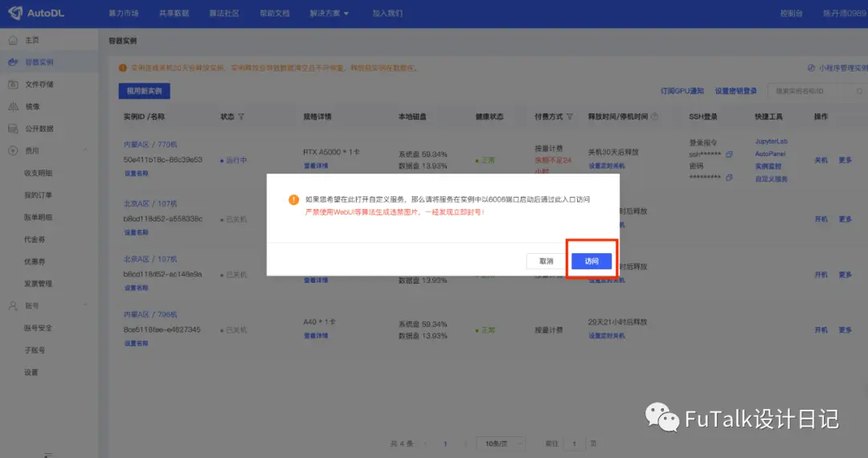Viewport: 868px width, 458px height.
Task: Click 查看详情 under RTX A5000
Action: [x=316, y=166]
